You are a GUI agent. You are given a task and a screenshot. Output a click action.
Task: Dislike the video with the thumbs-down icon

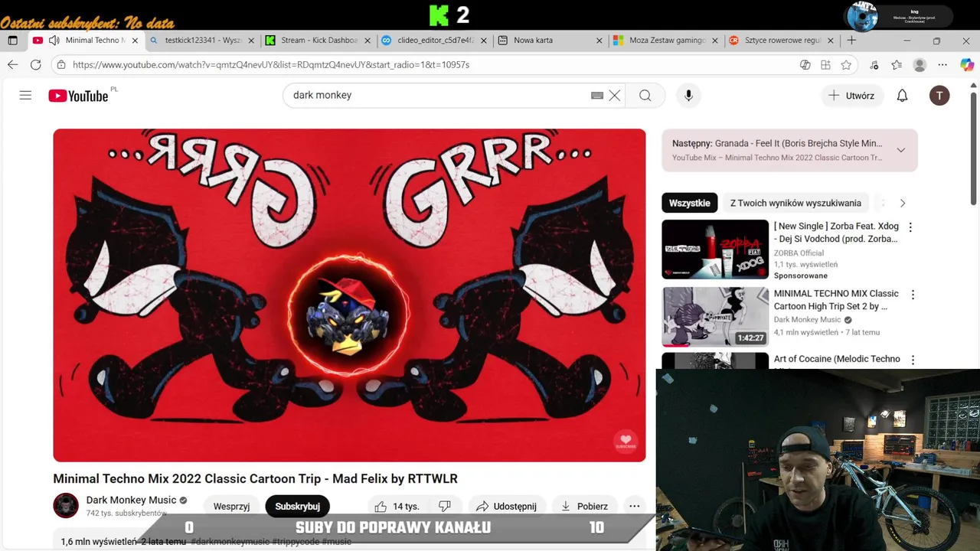point(445,506)
